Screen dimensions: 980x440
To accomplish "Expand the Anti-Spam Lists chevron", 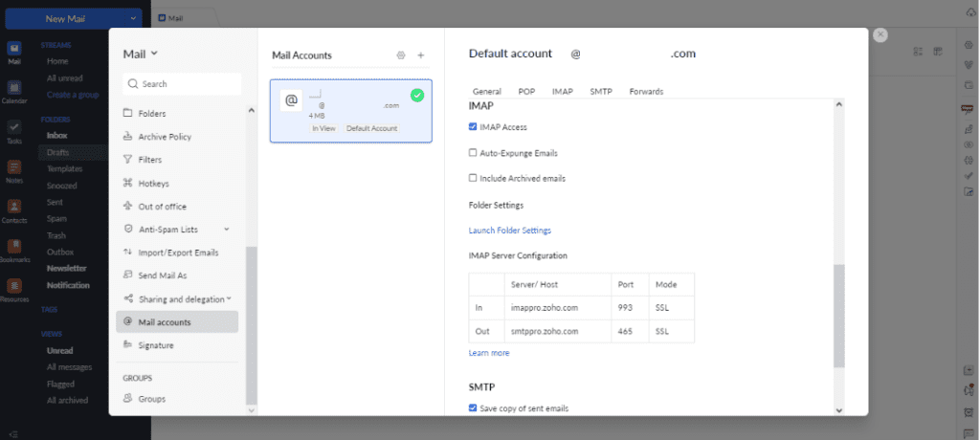I will pyautogui.click(x=226, y=230).
